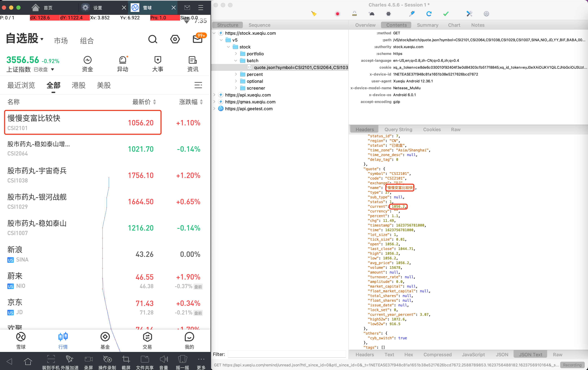The height and width of the screenshot is (370, 588).
Task: Open the emulator mail envelope icon
Action: tap(187, 8)
